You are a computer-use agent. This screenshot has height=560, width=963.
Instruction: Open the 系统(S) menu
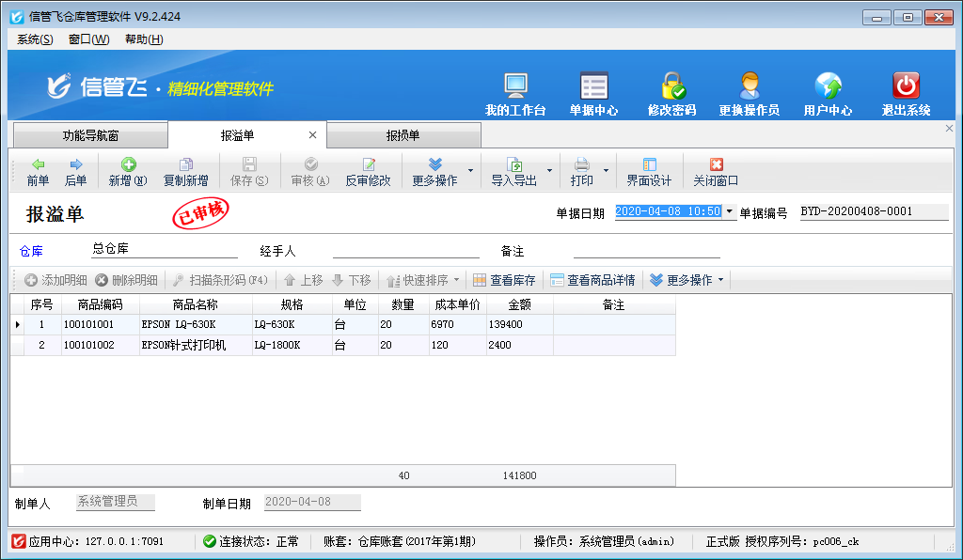point(35,39)
